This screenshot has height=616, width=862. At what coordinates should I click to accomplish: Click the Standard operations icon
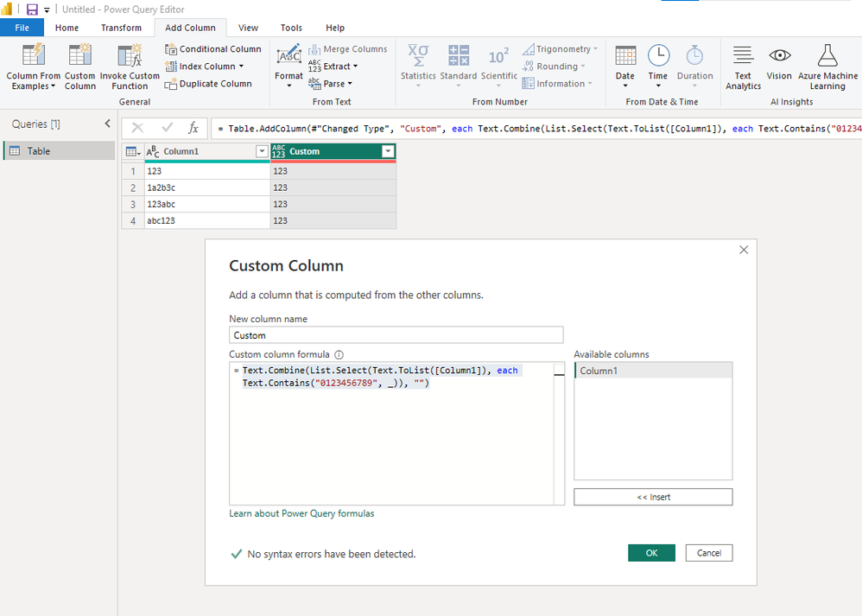(459, 55)
